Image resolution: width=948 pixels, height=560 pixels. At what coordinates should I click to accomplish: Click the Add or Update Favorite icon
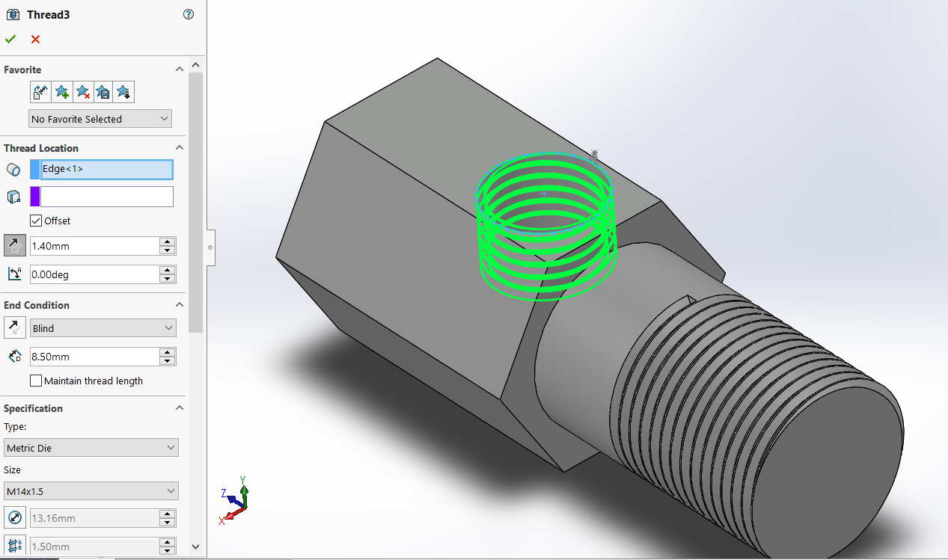click(x=61, y=92)
